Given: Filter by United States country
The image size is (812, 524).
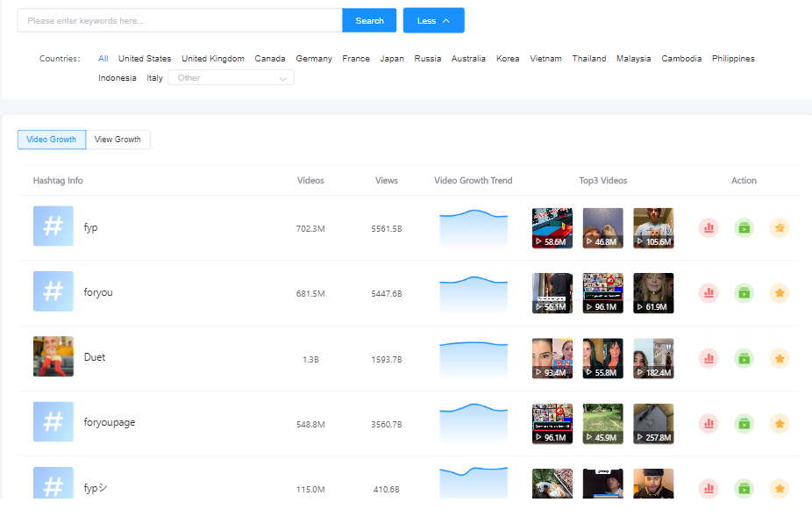Looking at the screenshot, I should [x=145, y=59].
